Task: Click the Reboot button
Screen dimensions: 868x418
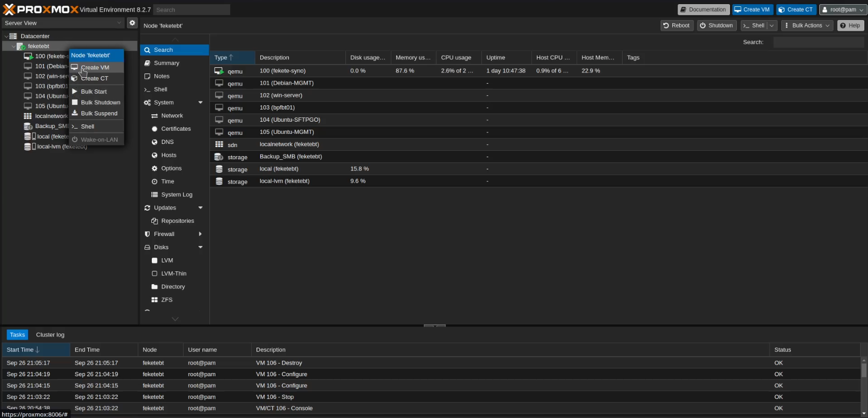Action: (677, 25)
